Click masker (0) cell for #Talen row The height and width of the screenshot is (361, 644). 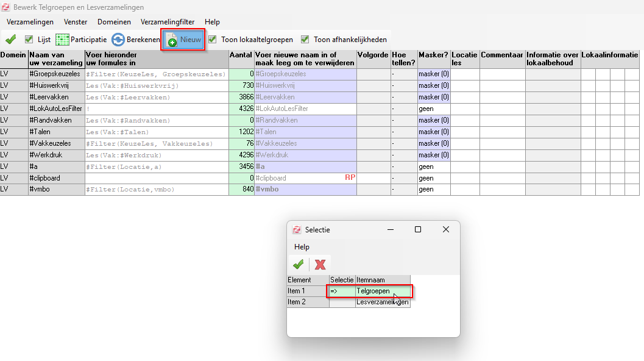433,132
